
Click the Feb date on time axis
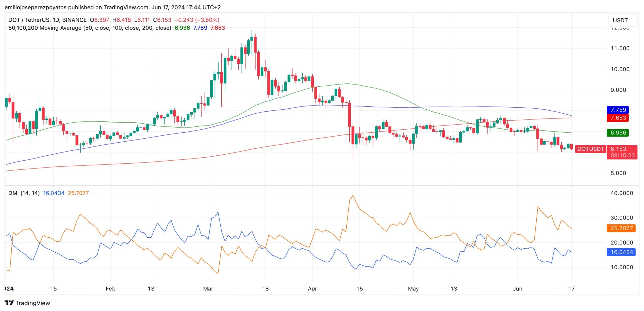pos(110,288)
